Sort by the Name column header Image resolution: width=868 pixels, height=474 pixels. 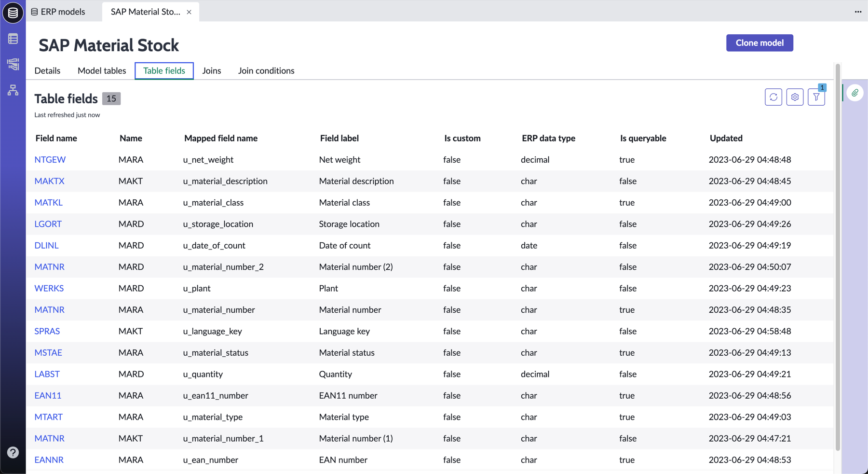[x=131, y=138]
